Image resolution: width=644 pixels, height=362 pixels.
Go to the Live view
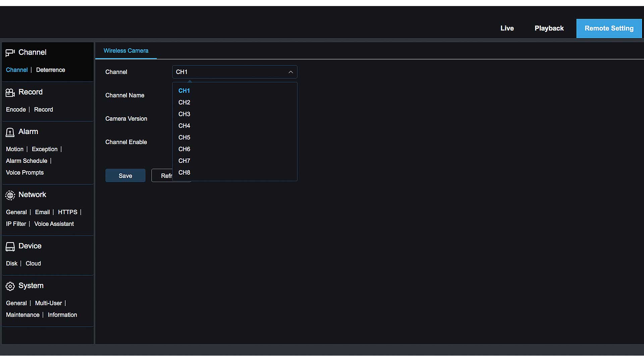point(507,28)
